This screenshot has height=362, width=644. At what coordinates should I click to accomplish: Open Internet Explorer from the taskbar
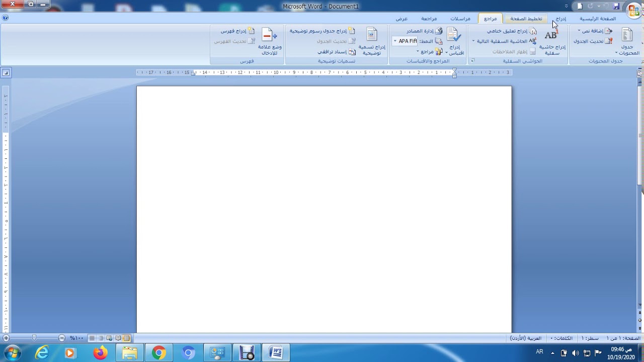click(42, 353)
